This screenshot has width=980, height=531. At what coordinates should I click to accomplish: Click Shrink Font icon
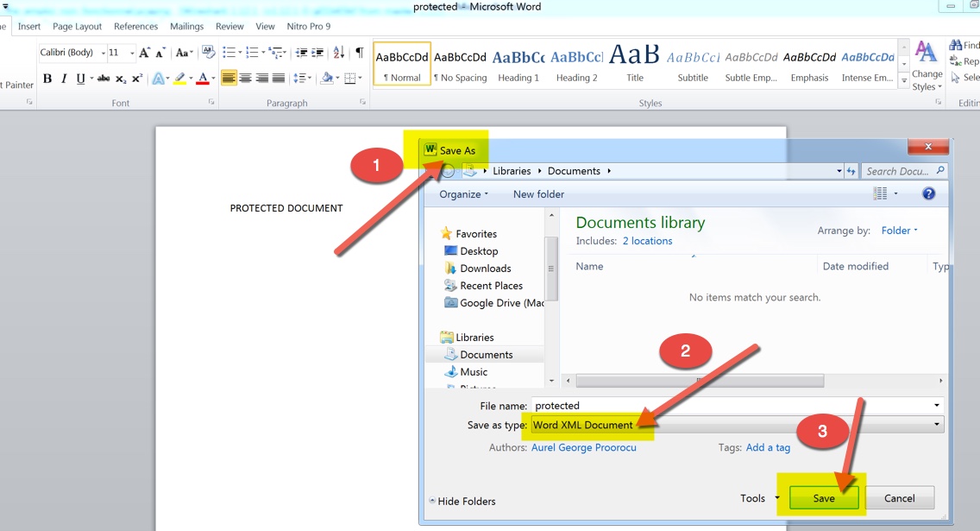(x=160, y=53)
